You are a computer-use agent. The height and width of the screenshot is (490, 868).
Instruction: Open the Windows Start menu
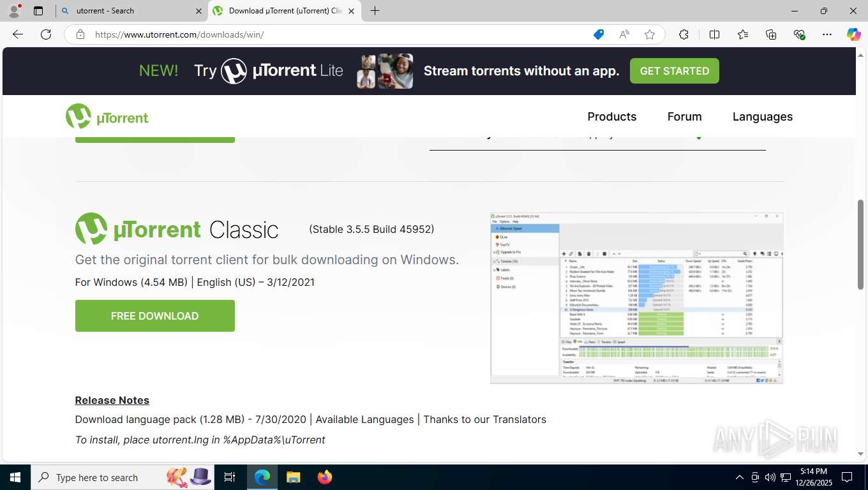click(15, 477)
